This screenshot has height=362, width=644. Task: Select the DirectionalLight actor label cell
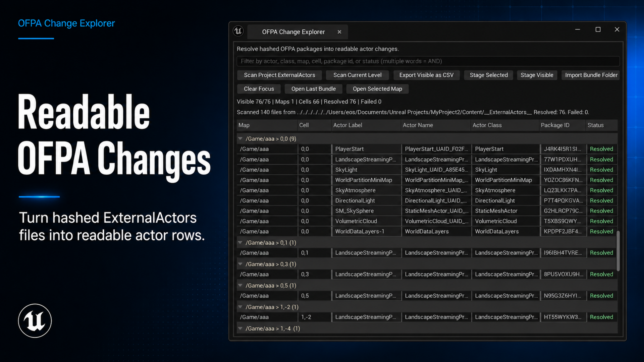pyautogui.click(x=366, y=200)
